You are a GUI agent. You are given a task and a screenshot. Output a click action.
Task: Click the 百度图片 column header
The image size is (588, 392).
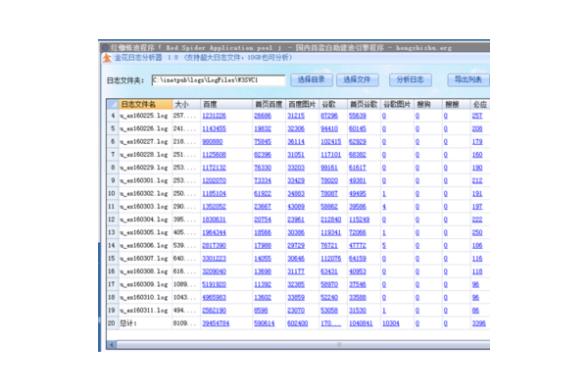point(302,102)
